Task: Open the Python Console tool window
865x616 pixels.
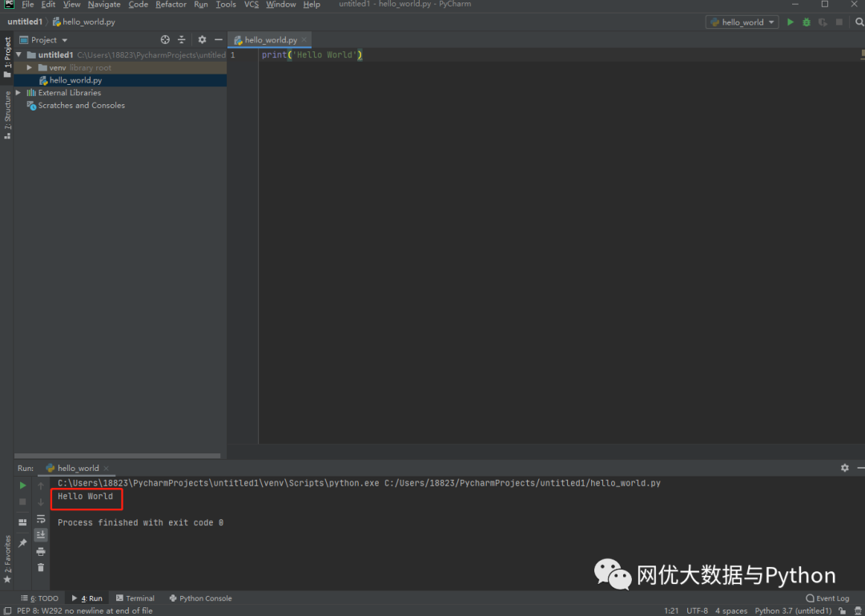Action: 201,598
